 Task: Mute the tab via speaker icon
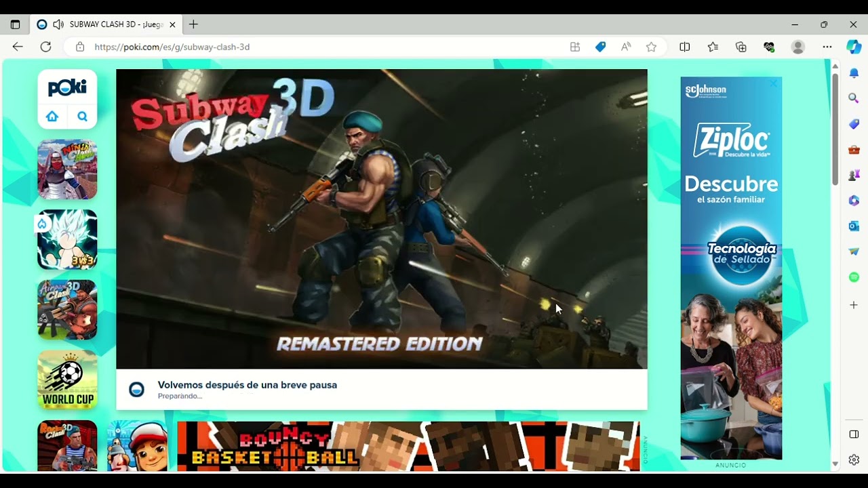[58, 24]
